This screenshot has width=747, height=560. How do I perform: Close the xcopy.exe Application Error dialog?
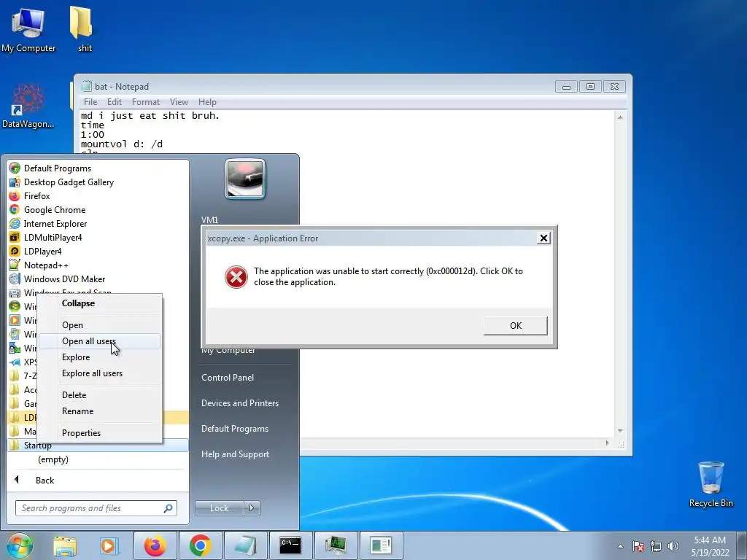543,238
